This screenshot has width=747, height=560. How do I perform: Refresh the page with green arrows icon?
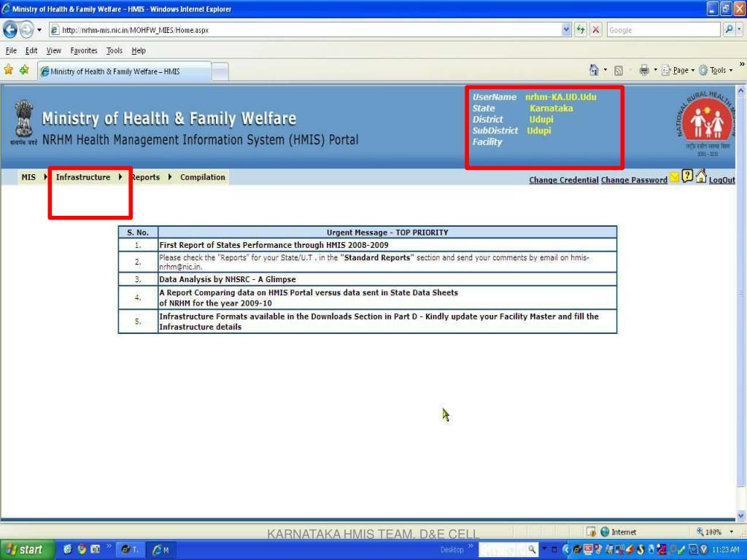pyautogui.click(x=580, y=29)
